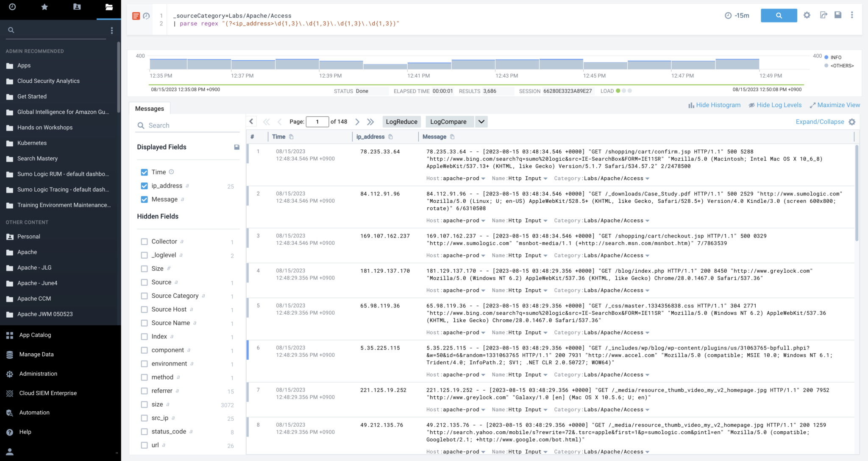
Task: Save the search using the disk icon
Action: [837, 15]
